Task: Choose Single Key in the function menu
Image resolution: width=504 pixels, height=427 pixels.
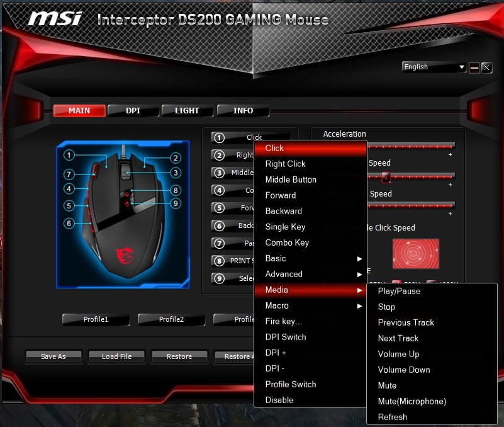Action: (x=310, y=227)
